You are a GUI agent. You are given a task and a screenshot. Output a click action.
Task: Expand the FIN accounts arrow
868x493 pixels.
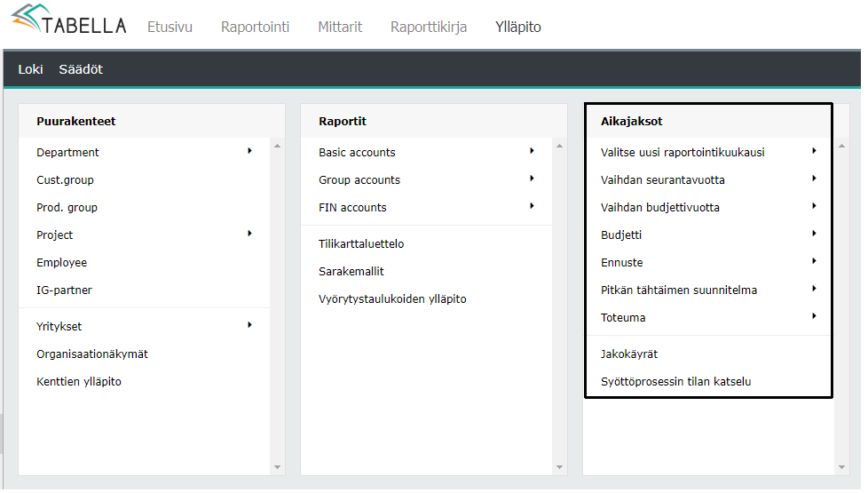532,206
